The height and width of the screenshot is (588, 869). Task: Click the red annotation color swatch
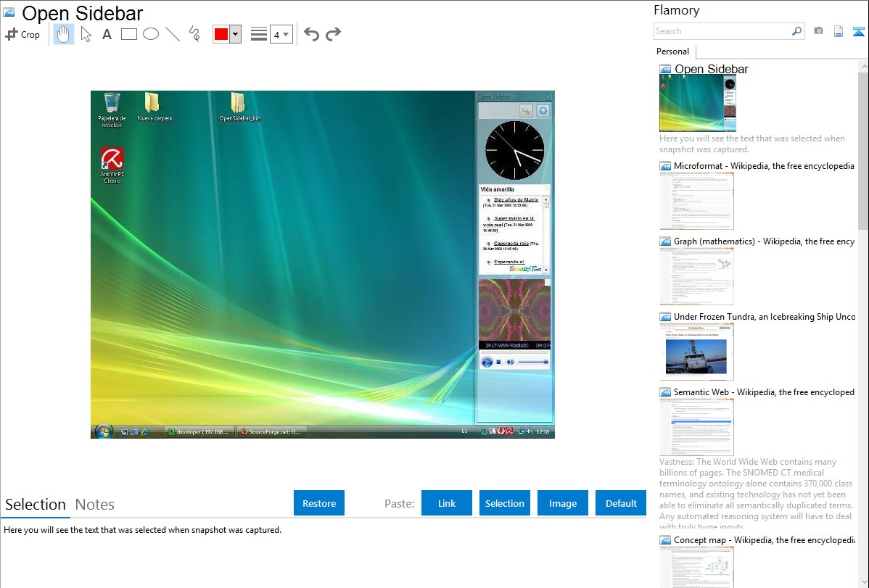221,34
